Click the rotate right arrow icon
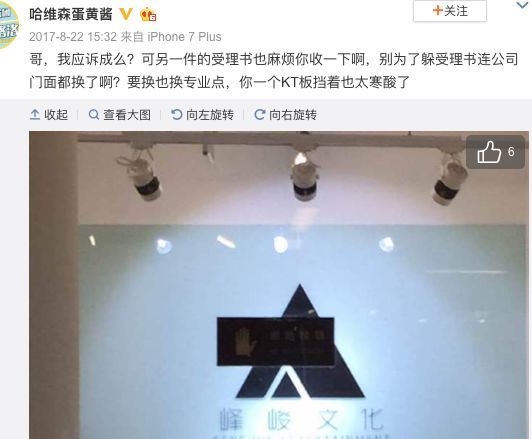 pyautogui.click(x=260, y=115)
